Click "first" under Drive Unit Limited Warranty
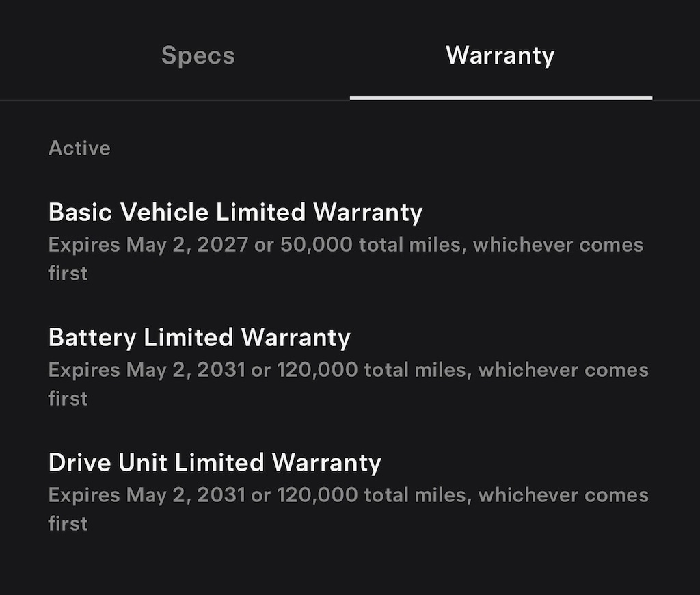The height and width of the screenshot is (595, 700). pos(68,523)
